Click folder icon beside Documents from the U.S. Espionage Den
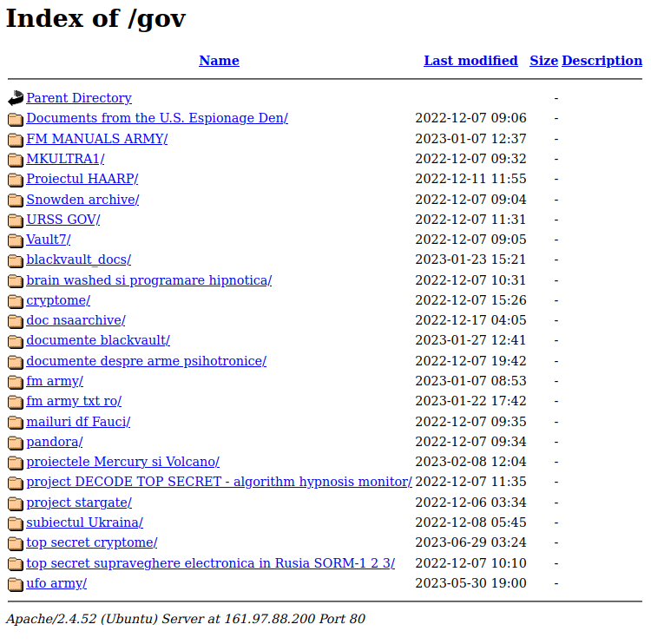651x644 pixels. click(16, 119)
